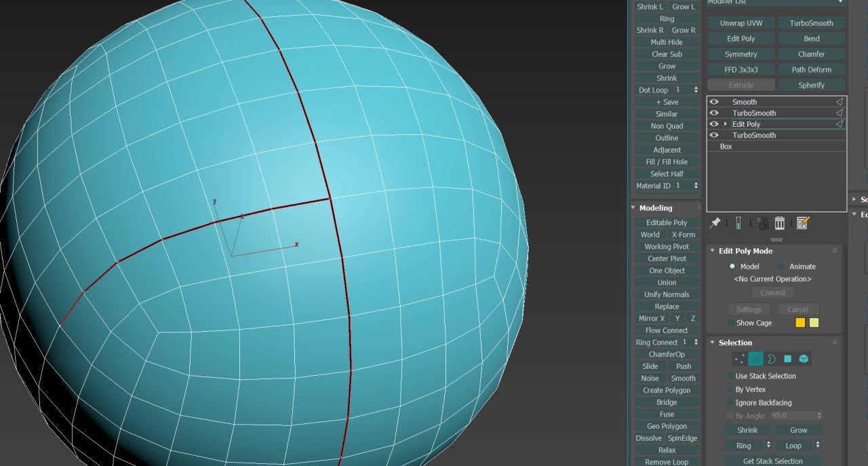Collapse the Modeling section
The height and width of the screenshot is (466, 868).
coord(633,208)
